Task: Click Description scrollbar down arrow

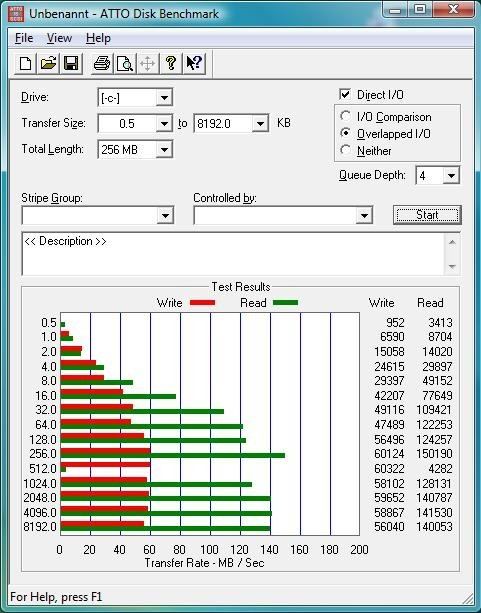Action: pos(452,267)
